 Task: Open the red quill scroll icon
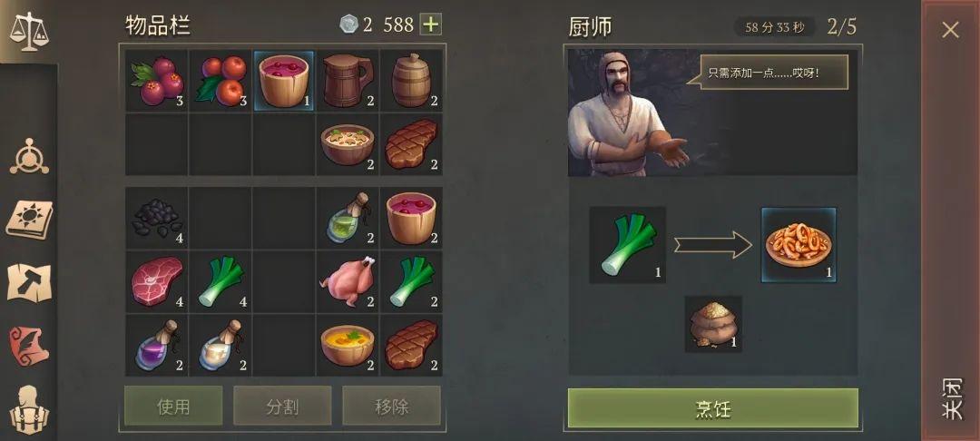29,346
